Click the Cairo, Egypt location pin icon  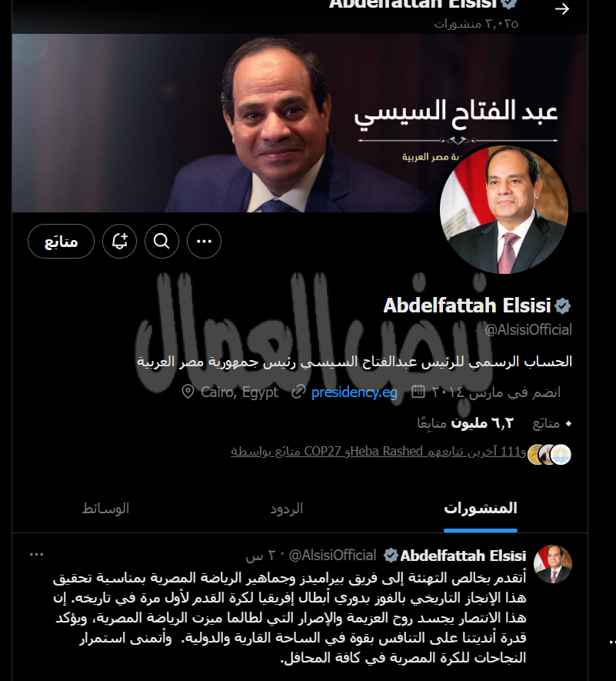coord(188,392)
